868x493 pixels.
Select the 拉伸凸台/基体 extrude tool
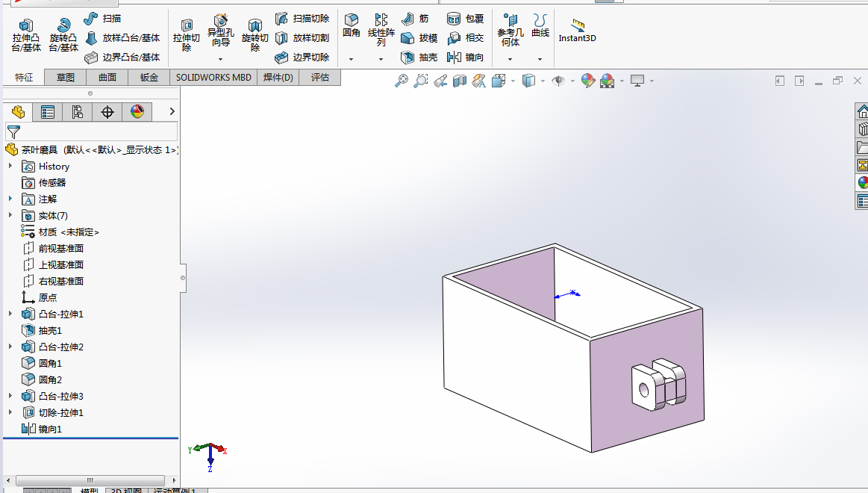click(x=26, y=35)
